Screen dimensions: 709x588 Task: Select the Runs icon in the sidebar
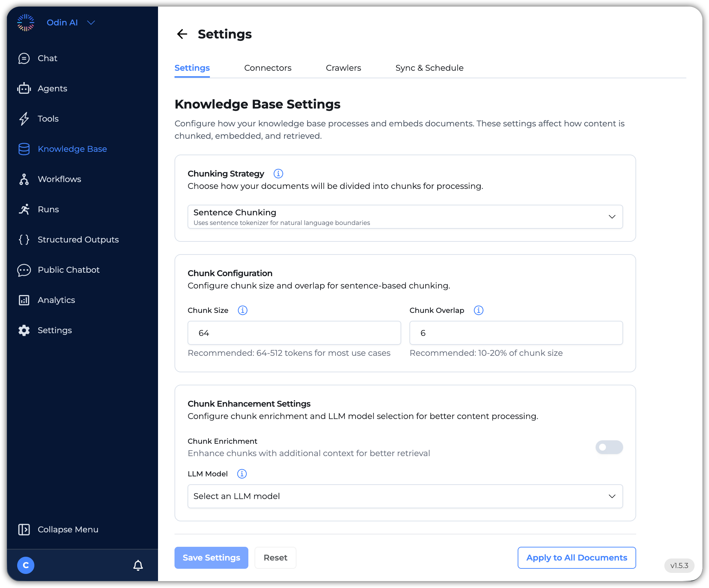[24, 209]
